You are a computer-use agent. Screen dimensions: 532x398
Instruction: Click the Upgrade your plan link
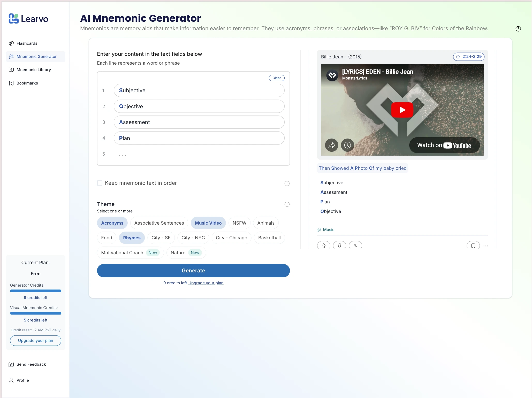tap(206, 283)
